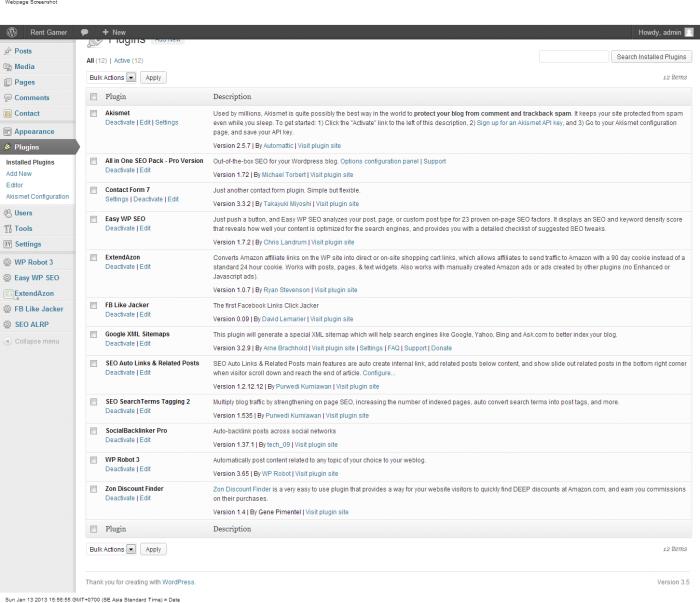Toggle the select-all checkbox in table header
The height and width of the screenshot is (603, 700).
pyautogui.click(x=93, y=97)
